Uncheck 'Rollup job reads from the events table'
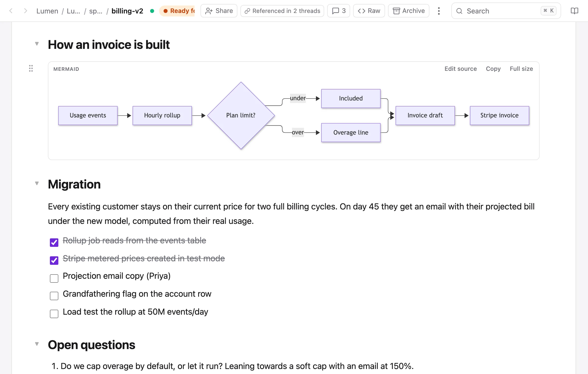588x374 pixels. pos(54,242)
